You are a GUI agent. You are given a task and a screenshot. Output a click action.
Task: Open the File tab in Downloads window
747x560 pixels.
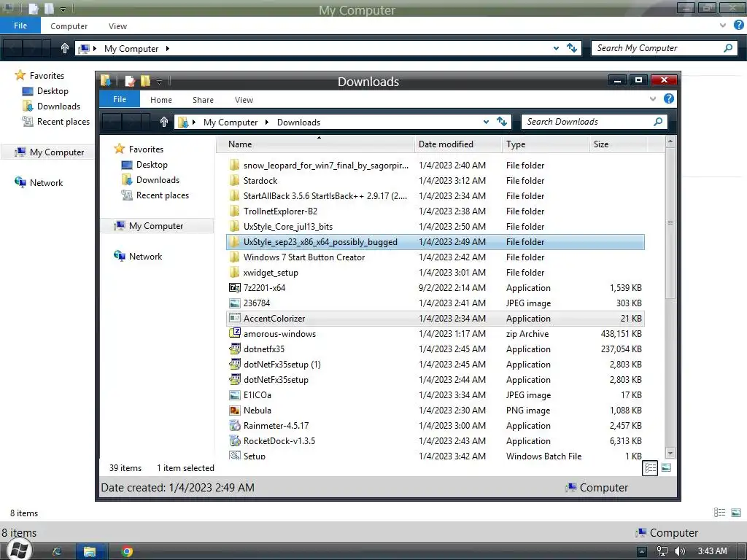pyautogui.click(x=120, y=99)
